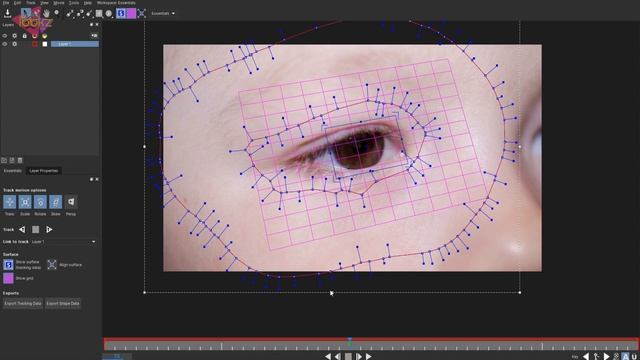Play forward in transport controls
The height and width of the screenshot is (360, 640).
click(x=369, y=356)
